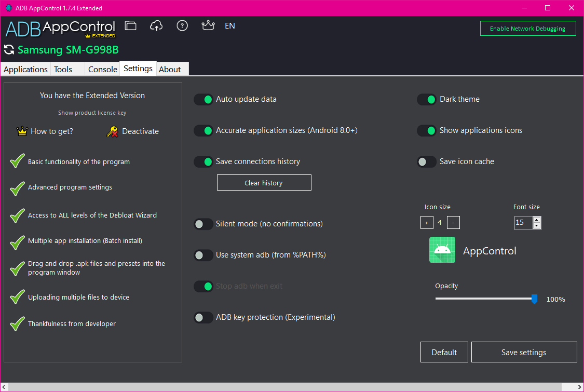Screen dimensions: 584x392
Task: Enable Save icon cache
Action: coord(427,161)
